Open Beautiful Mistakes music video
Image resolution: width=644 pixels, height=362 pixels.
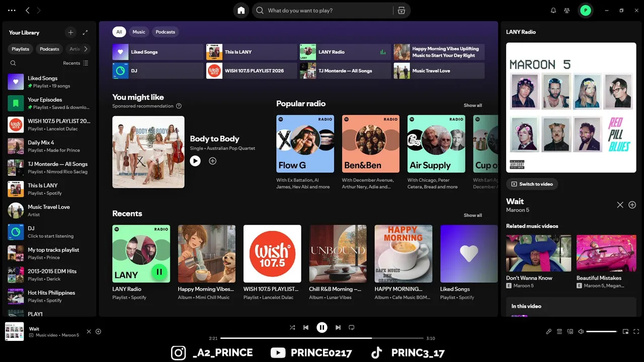click(606, 262)
